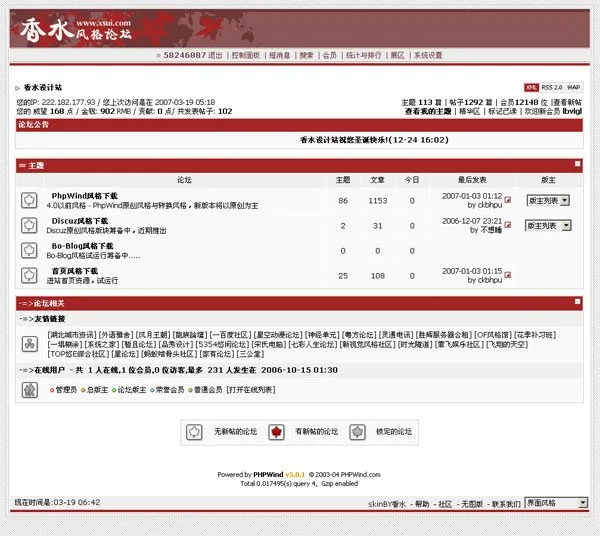Click the XML badge icon
The width and height of the screenshot is (600, 536).
pos(531,88)
